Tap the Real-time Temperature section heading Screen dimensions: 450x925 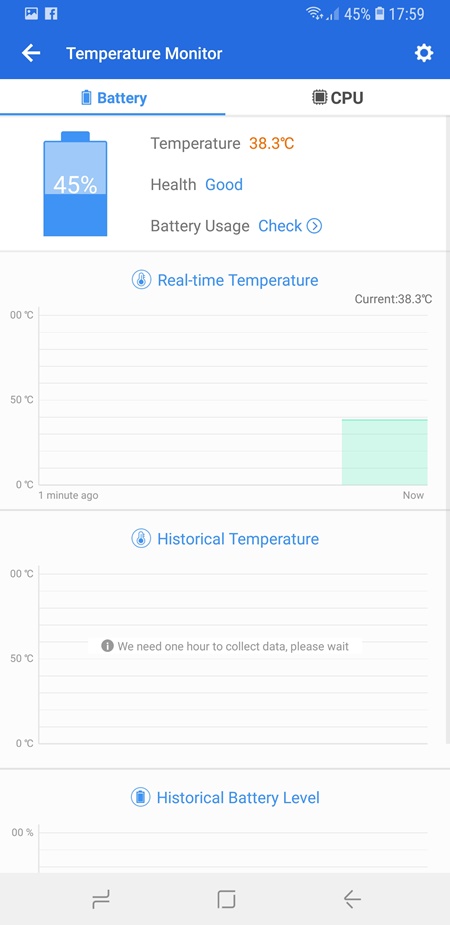click(x=238, y=280)
